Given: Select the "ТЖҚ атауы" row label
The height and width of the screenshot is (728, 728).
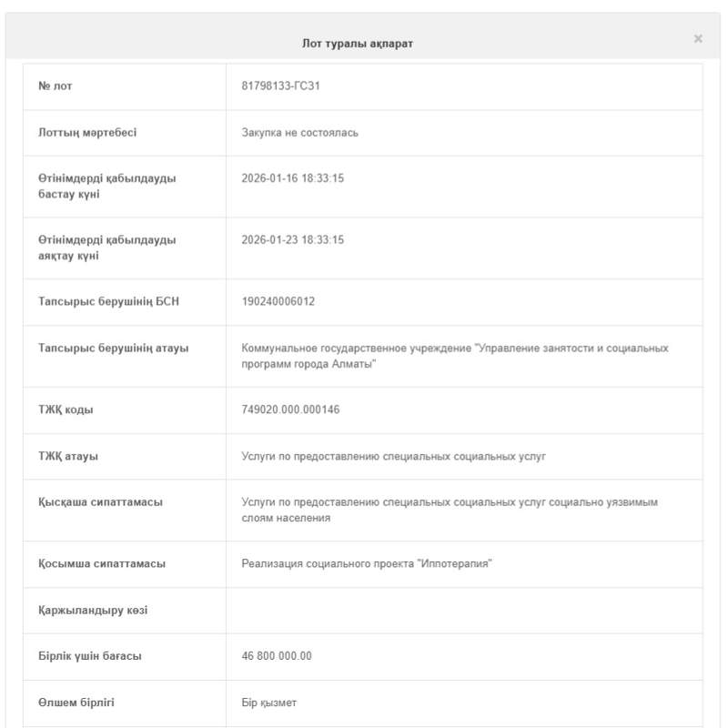Looking at the screenshot, I should pos(68,456).
